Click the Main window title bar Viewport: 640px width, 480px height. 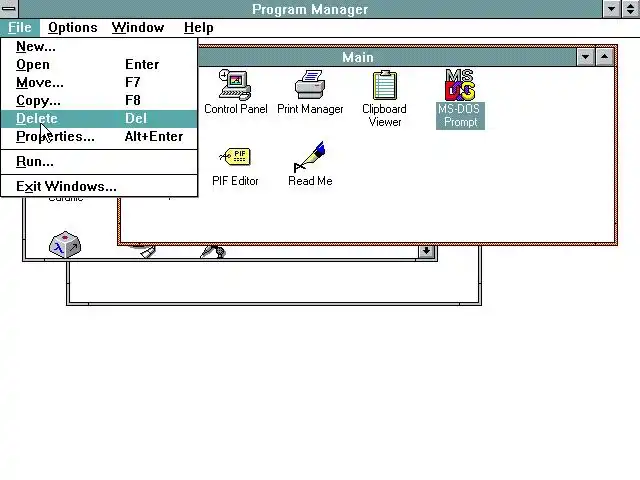tap(387, 57)
